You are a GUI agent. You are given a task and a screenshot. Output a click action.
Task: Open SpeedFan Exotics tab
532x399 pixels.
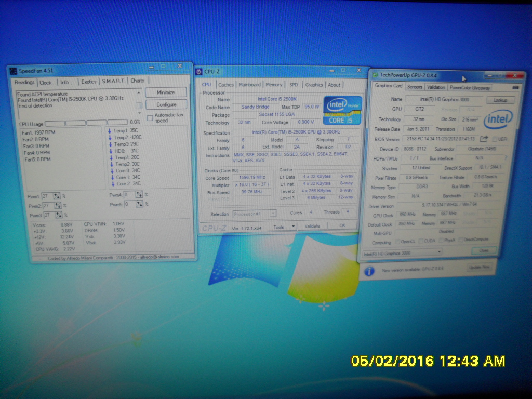(88, 82)
